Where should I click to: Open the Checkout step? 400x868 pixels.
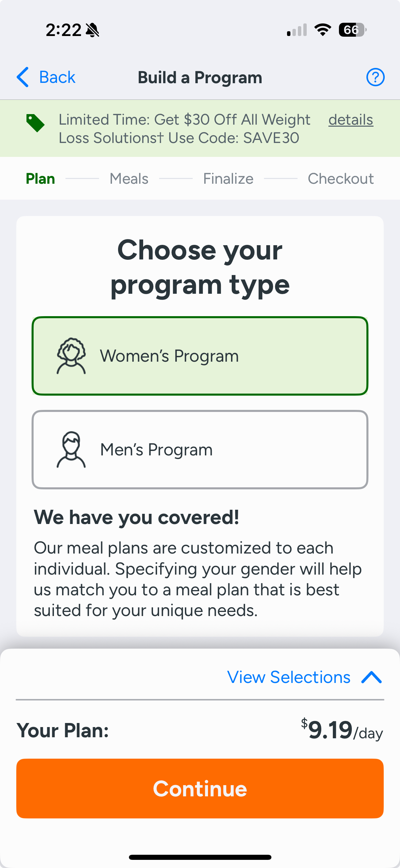coord(341,179)
